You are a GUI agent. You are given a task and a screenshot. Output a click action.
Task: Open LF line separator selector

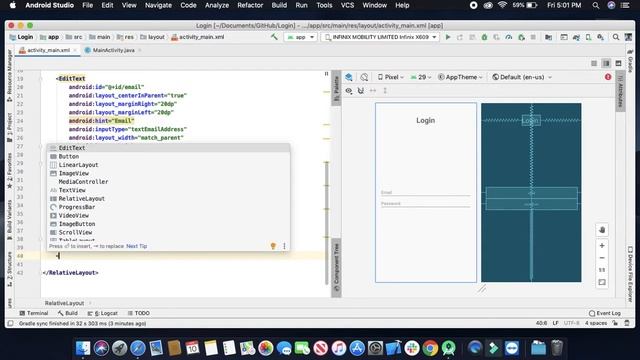(x=555, y=323)
